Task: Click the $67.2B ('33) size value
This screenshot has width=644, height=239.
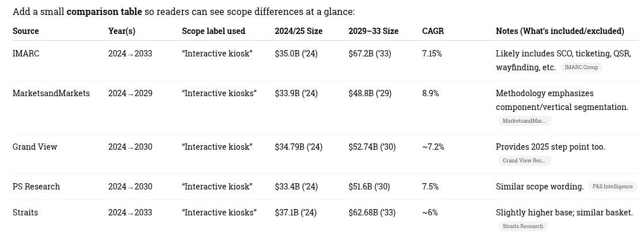Action: [369, 54]
